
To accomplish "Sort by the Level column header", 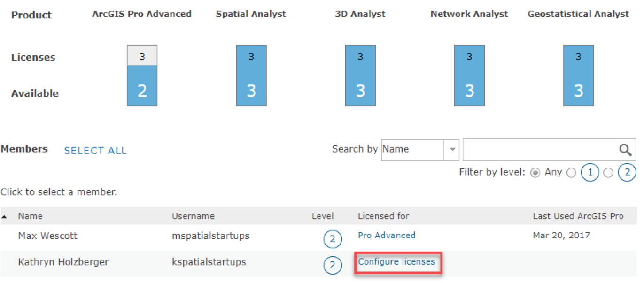I will pos(322,216).
